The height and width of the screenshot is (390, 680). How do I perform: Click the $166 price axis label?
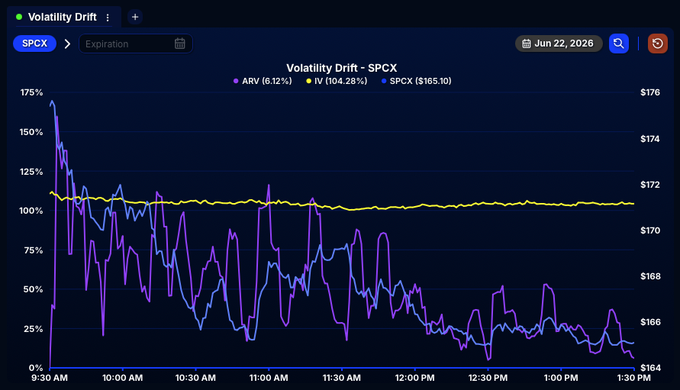pyautogui.click(x=650, y=322)
